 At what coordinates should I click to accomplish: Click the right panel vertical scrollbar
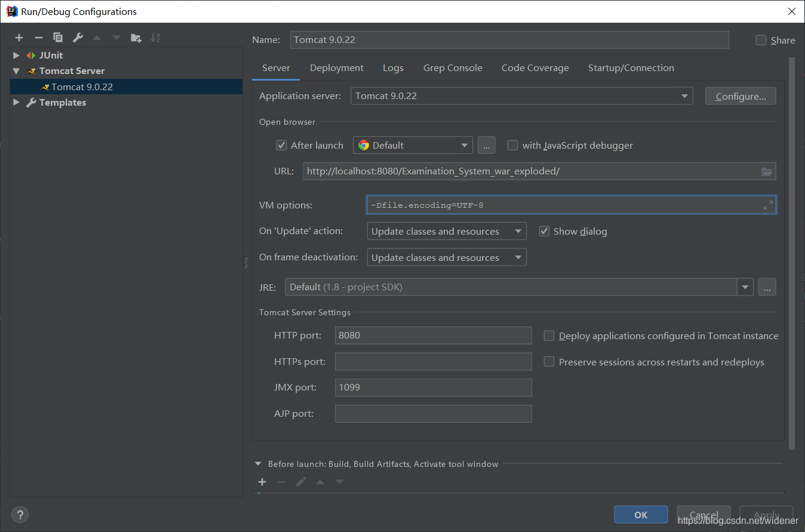pyautogui.click(x=792, y=254)
